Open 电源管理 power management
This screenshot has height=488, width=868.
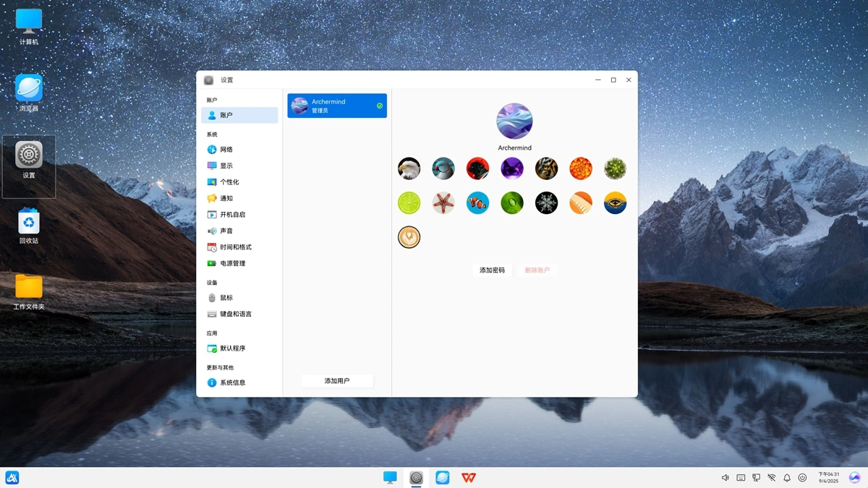tap(232, 263)
